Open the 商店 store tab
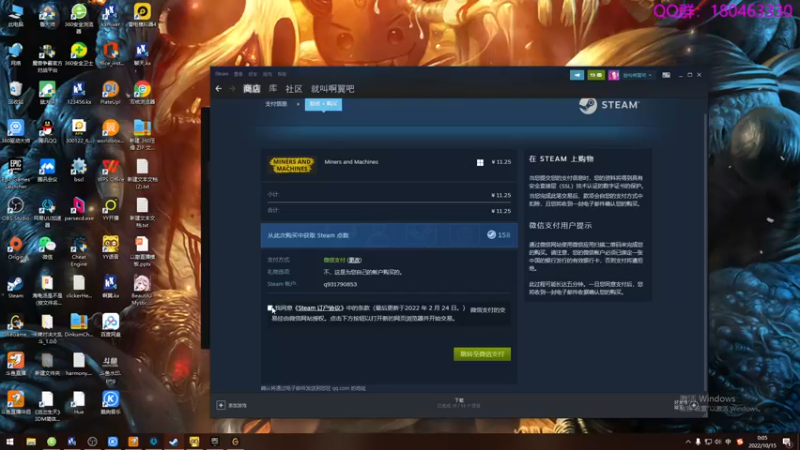 tap(252, 89)
